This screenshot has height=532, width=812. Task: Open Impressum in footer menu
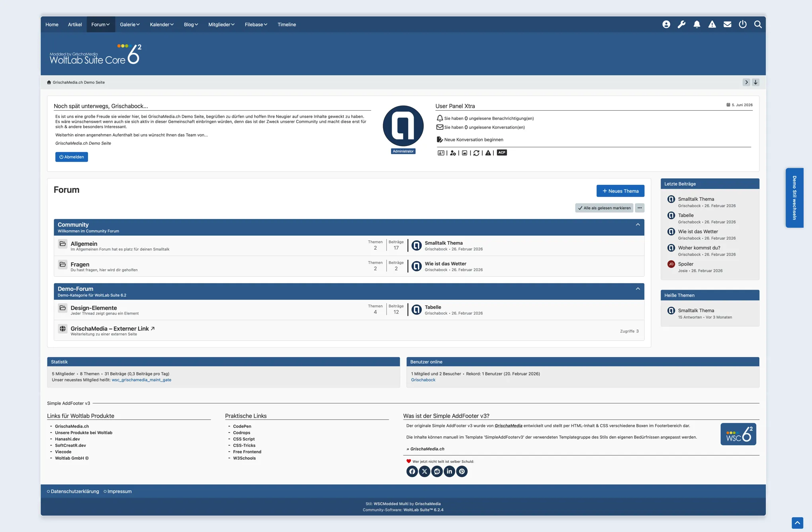pyautogui.click(x=119, y=491)
